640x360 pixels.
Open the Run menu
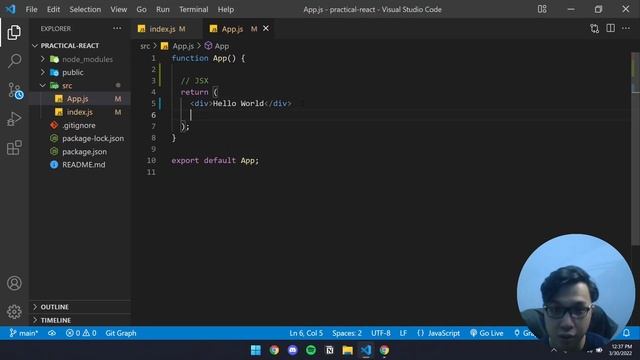(x=162, y=9)
